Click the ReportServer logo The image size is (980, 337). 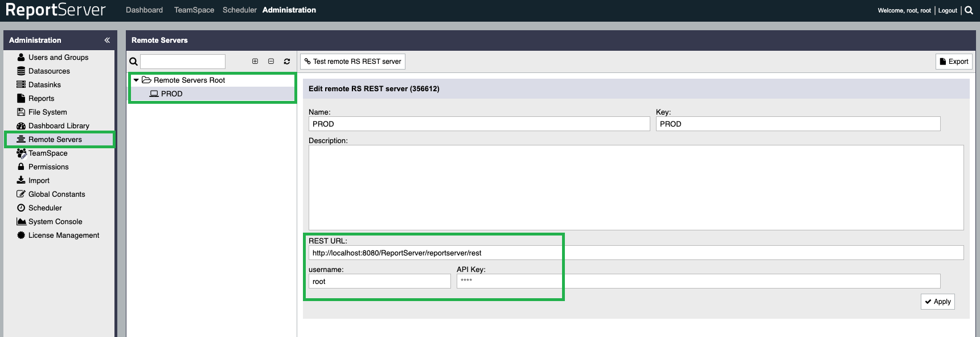(56, 10)
